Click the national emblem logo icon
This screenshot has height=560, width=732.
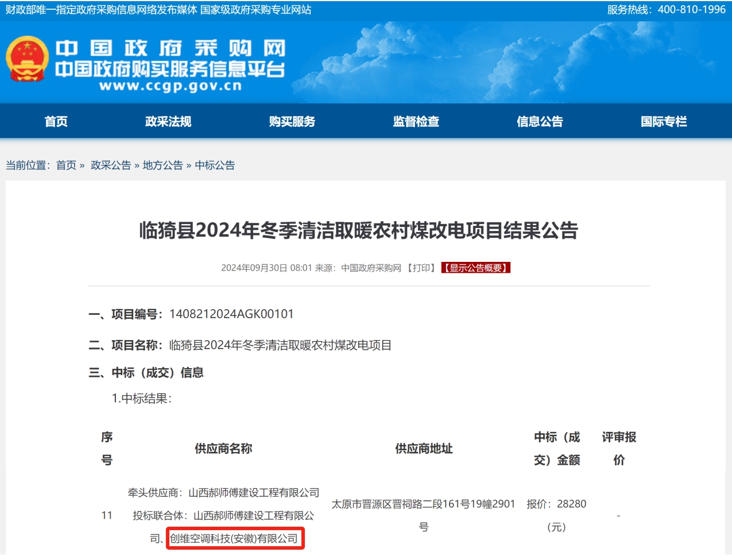coord(27,59)
